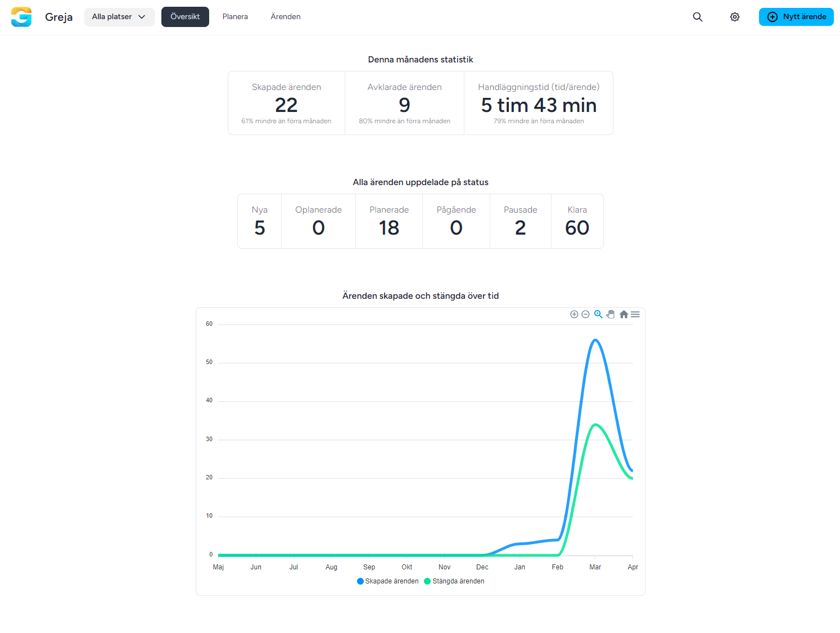Select the Klara status card
The width and height of the screenshot is (840, 633).
coord(577,221)
